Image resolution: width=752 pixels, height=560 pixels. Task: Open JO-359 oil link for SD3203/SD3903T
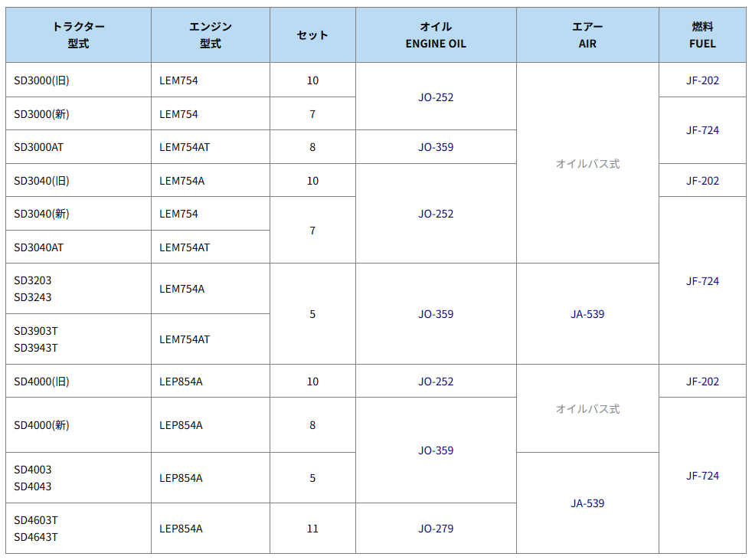(x=436, y=314)
